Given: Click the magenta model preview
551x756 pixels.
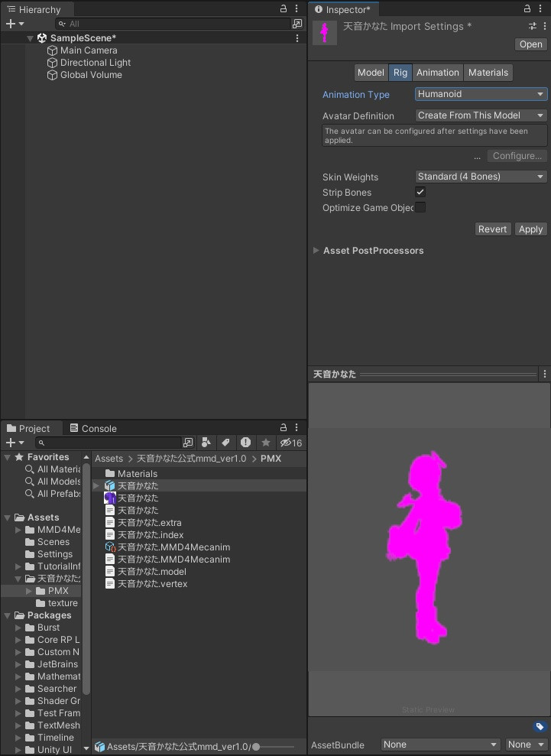Looking at the screenshot, I should pyautogui.click(x=423, y=547).
